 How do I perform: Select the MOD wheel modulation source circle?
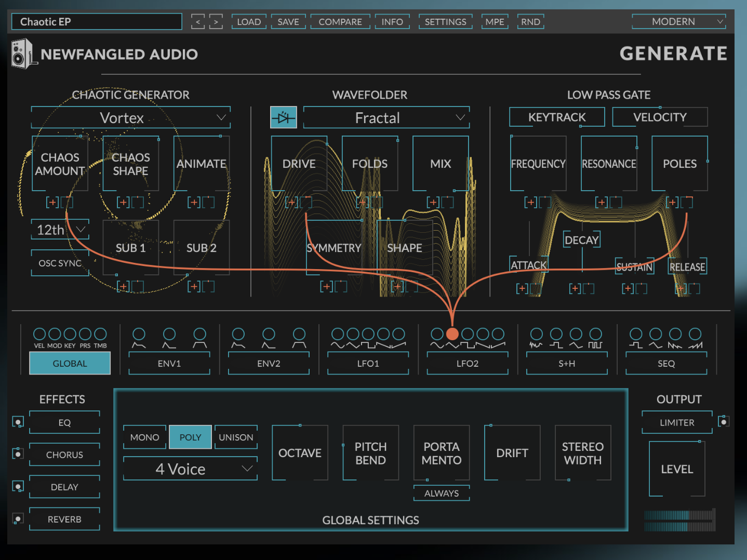[x=55, y=334]
